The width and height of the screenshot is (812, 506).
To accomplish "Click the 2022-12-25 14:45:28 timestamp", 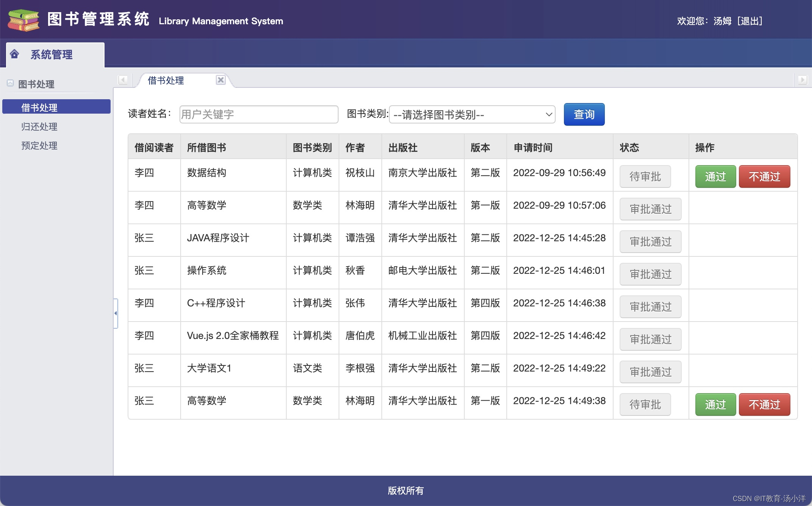I will click(559, 238).
